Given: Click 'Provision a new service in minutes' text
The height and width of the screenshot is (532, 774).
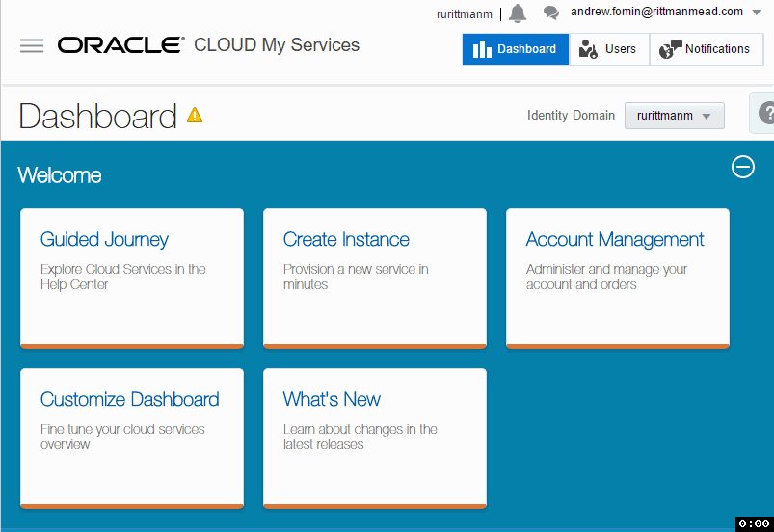Looking at the screenshot, I should [x=356, y=277].
